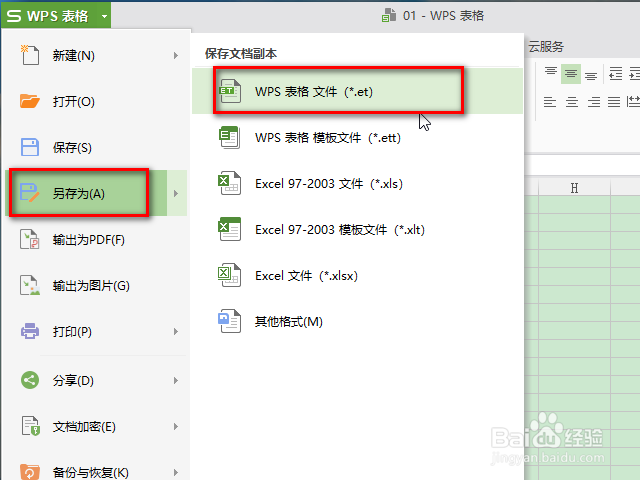Choose WPS 表格 文件 (*.et) format

[357, 91]
